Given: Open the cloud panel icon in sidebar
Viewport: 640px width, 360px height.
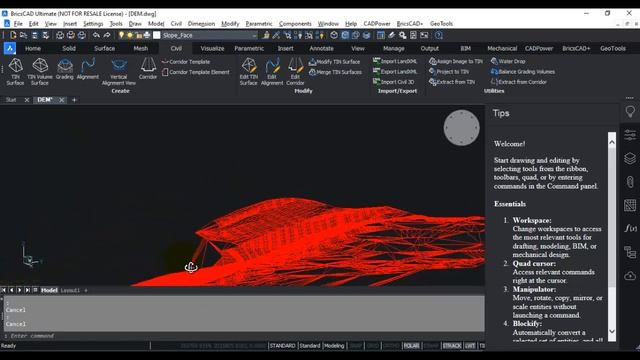Looking at the screenshot, I should 630,276.
